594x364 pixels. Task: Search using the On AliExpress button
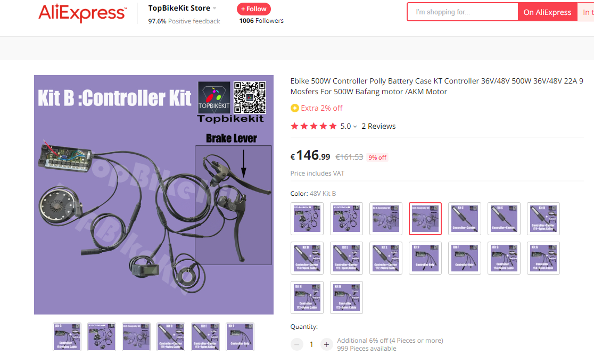tap(547, 12)
